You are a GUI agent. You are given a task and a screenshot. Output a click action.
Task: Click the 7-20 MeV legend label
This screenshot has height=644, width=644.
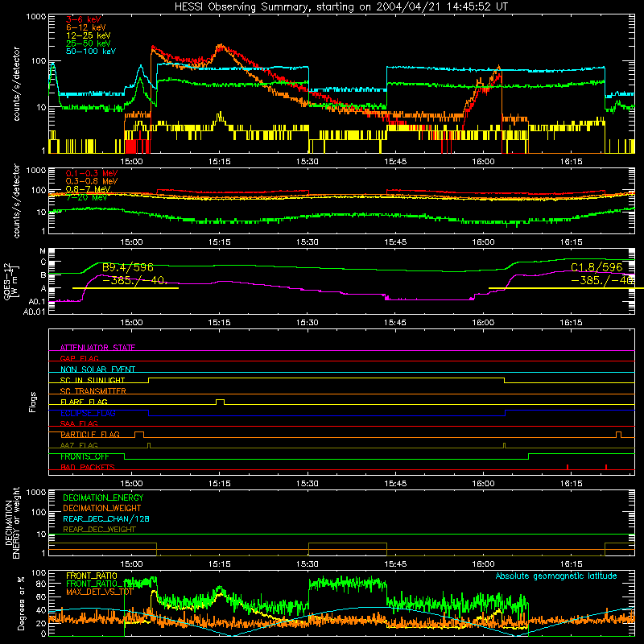[87, 197]
